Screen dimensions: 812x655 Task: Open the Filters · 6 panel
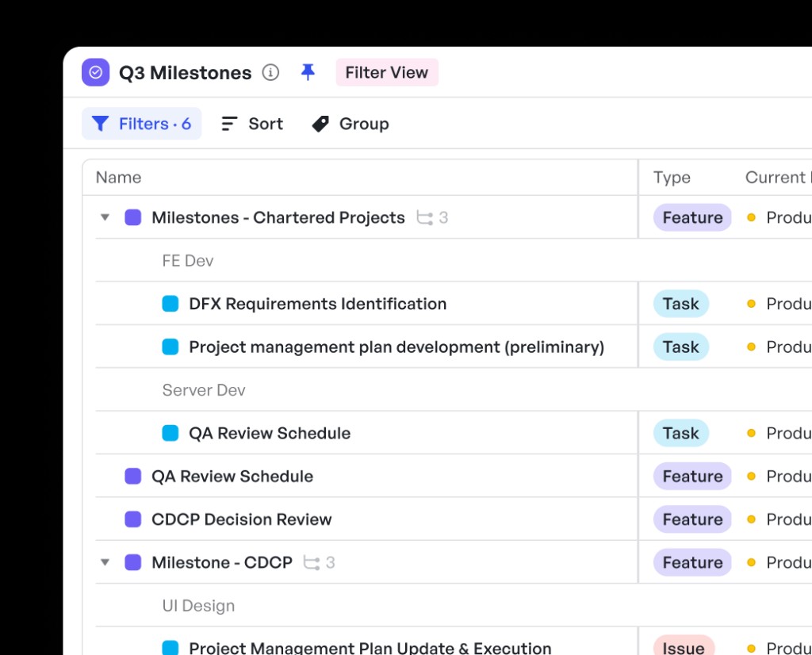[x=141, y=124]
